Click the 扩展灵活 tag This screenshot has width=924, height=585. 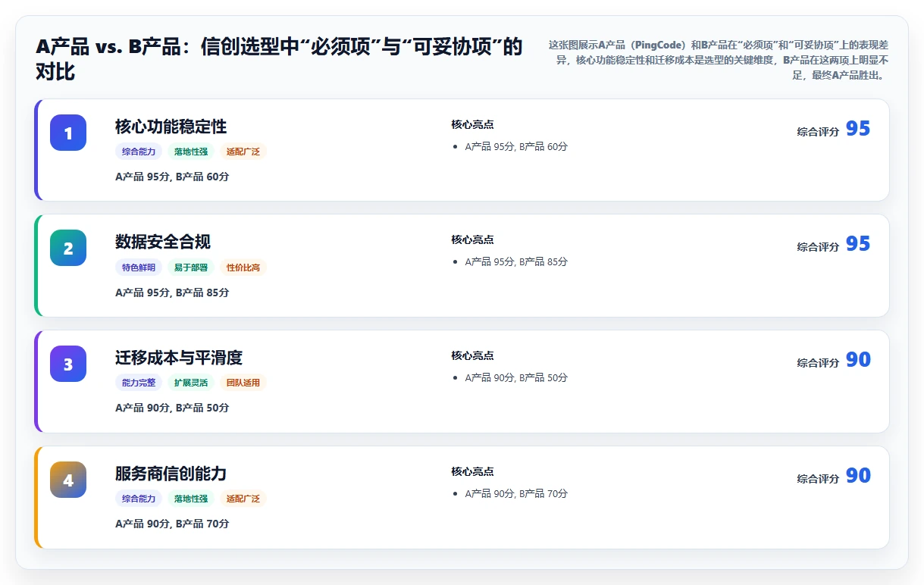click(x=191, y=383)
